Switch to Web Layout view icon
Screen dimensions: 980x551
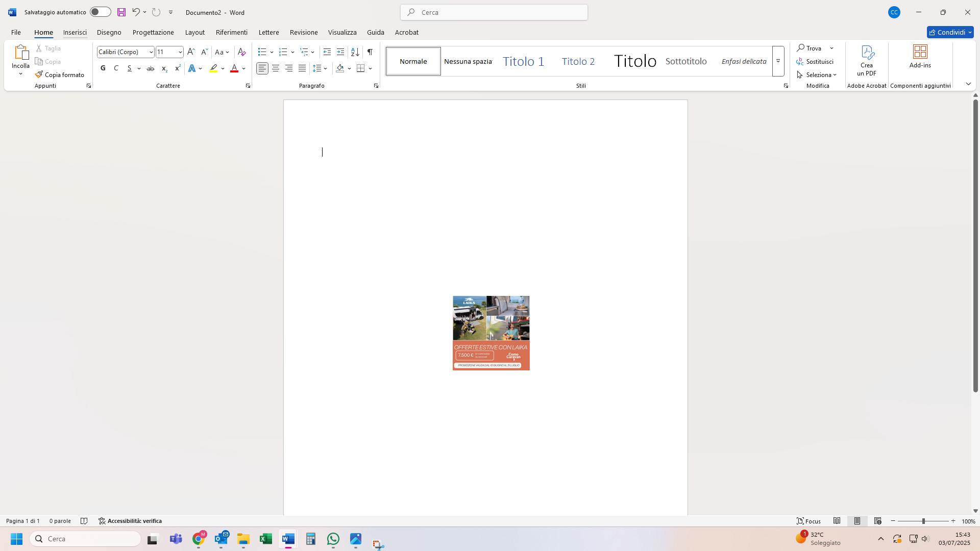coord(878,521)
